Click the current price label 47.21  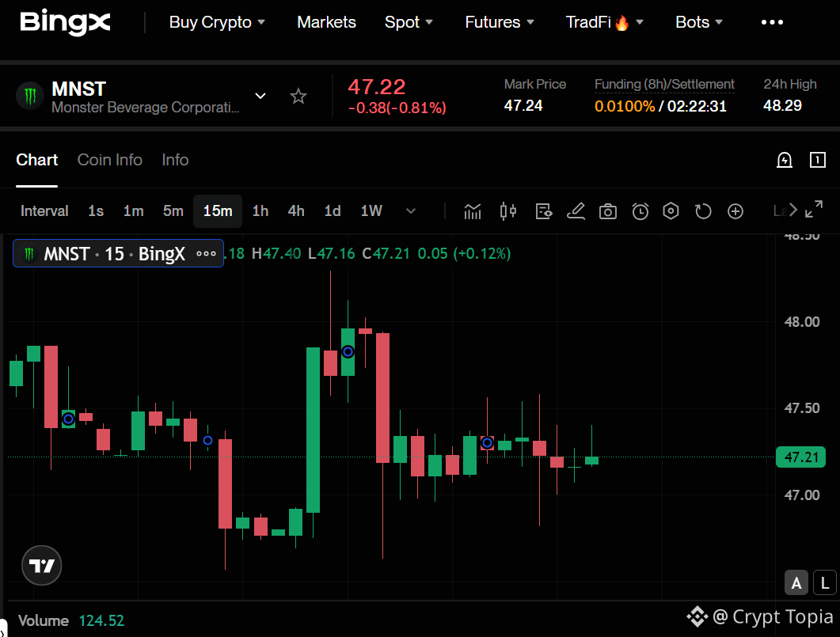click(801, 457)
